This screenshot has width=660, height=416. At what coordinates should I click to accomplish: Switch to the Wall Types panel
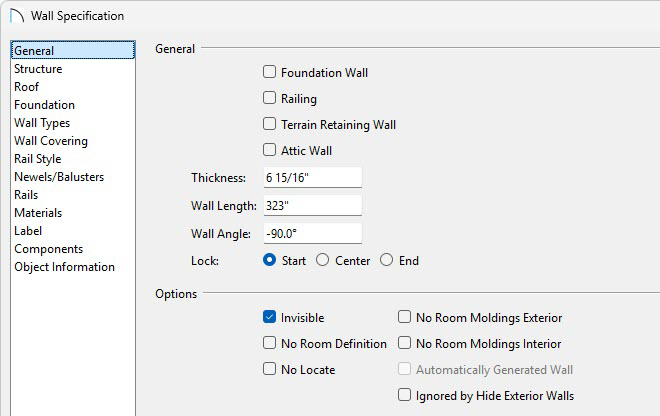click(42, 123)
